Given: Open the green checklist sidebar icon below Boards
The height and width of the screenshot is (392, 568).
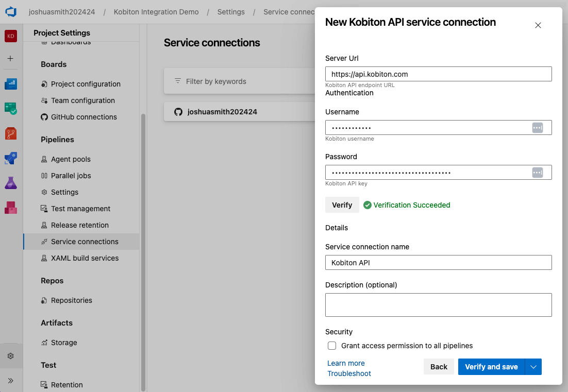Looking at the screenshot, I should pyautogui.click(x=11, y=109).
